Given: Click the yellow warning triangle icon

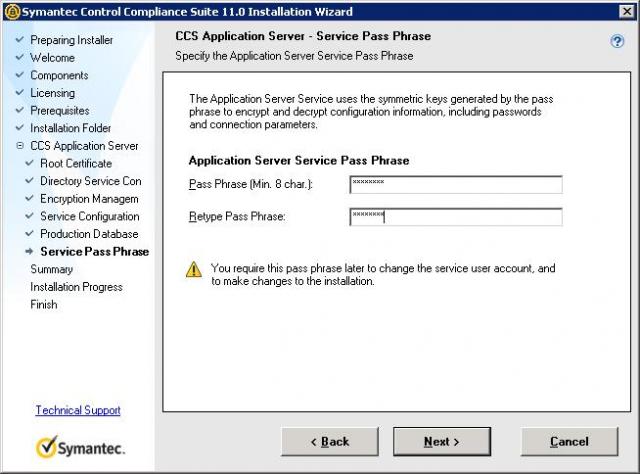Looking at the screenshot, I should (194, 270).
